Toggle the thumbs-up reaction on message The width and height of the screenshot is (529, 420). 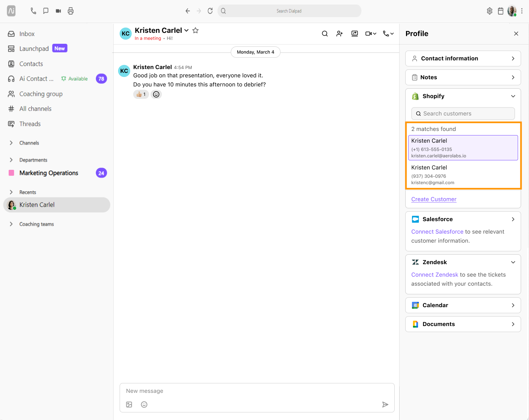click(141, 94)
